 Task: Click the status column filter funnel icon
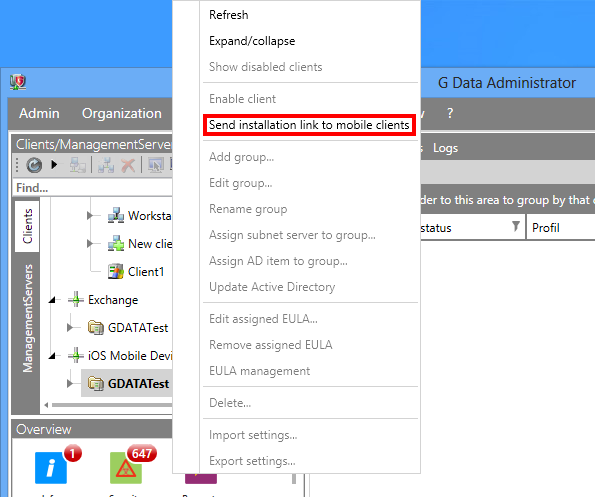tap(515, 226)
